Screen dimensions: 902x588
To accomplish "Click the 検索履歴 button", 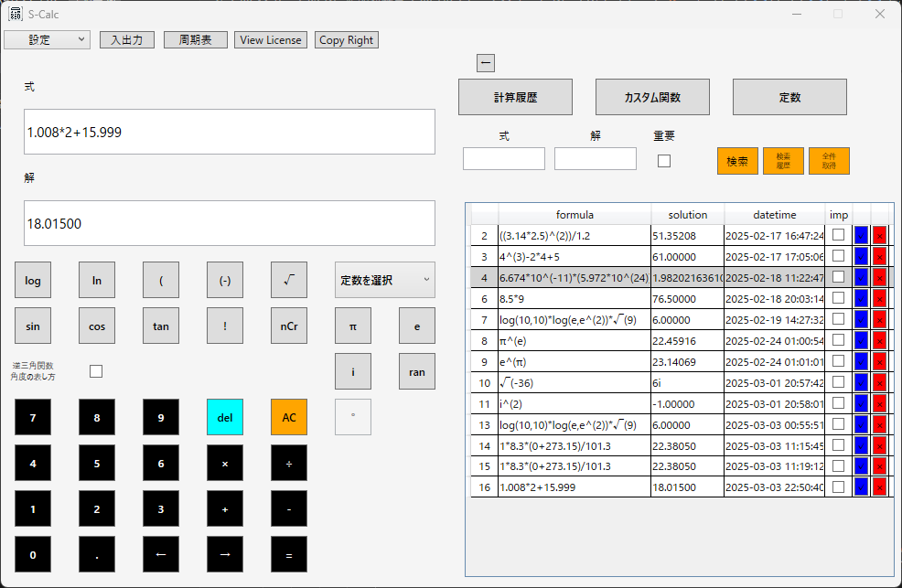I will click(783, 161).
